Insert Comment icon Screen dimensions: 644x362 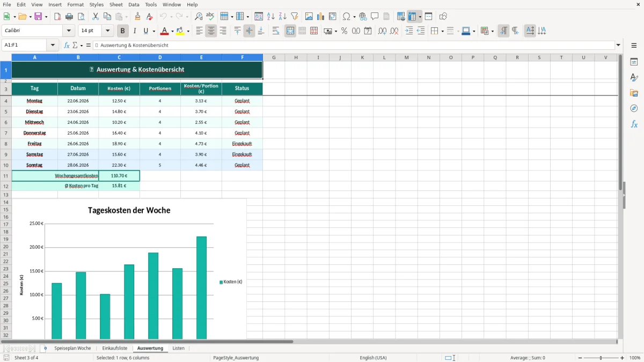click(x=375, y=17)
